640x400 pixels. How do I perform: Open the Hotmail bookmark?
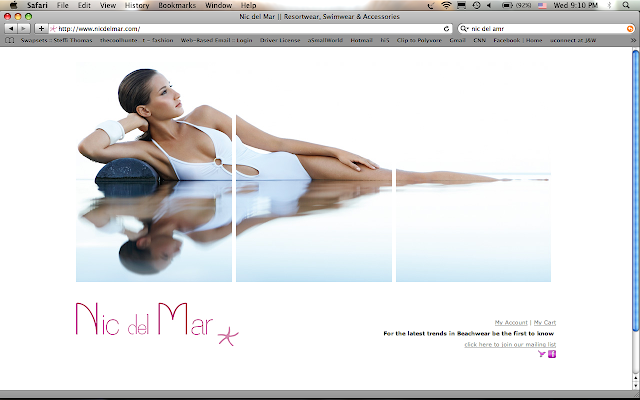(361, 40)
